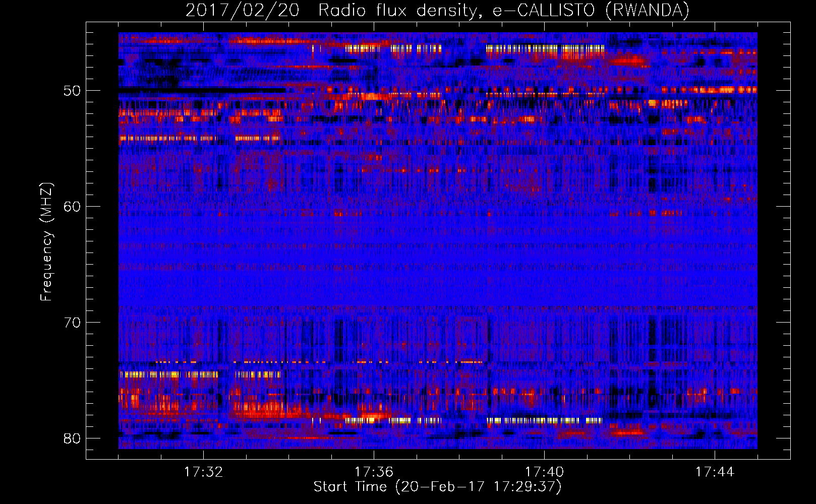Click the 60 MHz frequency tick label
Screen dimensions: 816x504
pos(72,207)
